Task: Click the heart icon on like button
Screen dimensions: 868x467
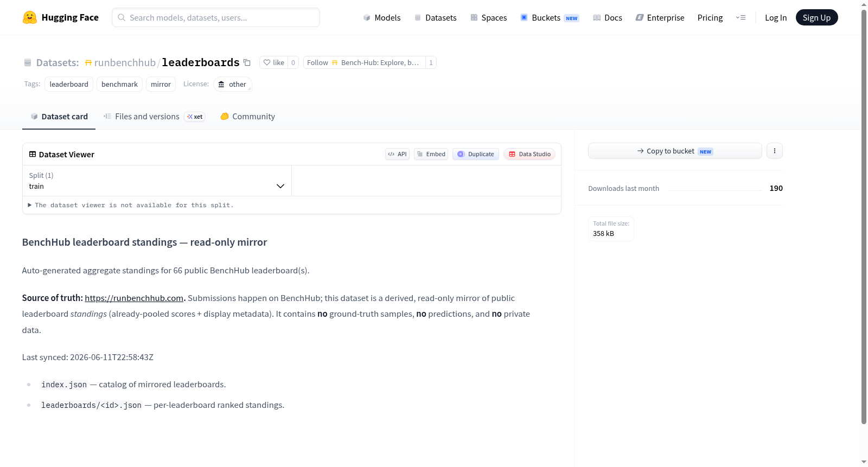Action: (267, 62)
